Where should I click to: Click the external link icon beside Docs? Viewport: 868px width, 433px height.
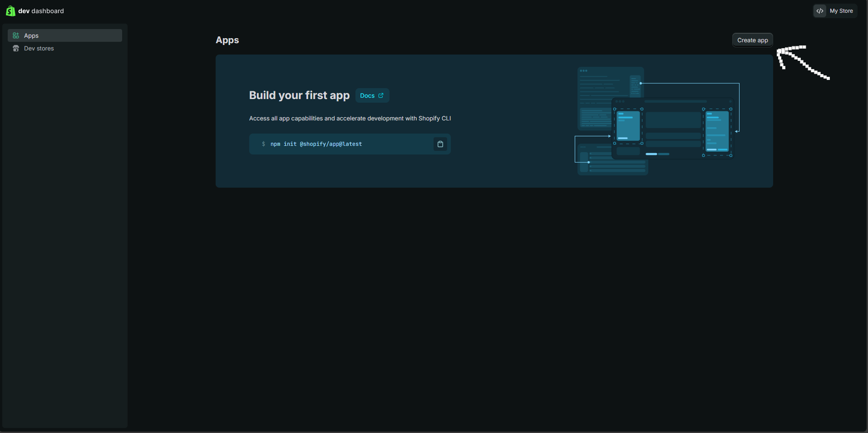381,95
